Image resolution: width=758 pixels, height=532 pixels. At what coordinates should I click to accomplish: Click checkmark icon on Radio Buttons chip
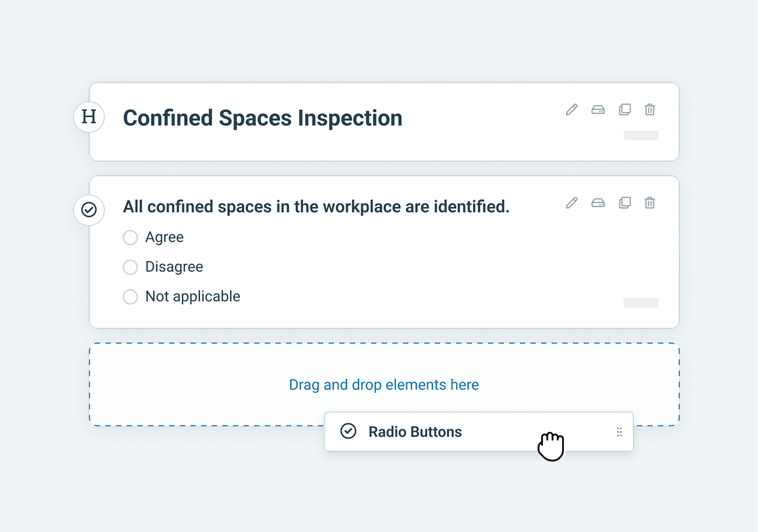click(348, 431)
